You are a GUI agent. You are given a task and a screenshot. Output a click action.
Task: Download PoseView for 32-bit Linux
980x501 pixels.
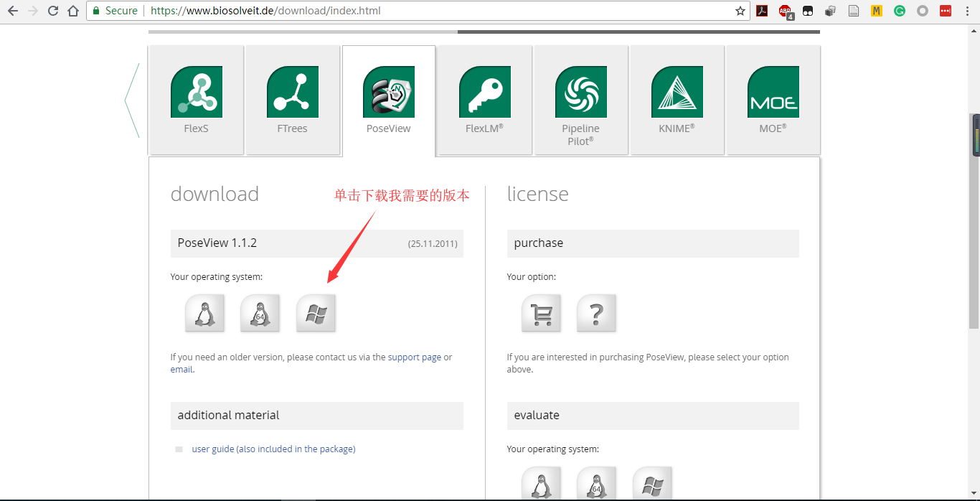[204, 314]
